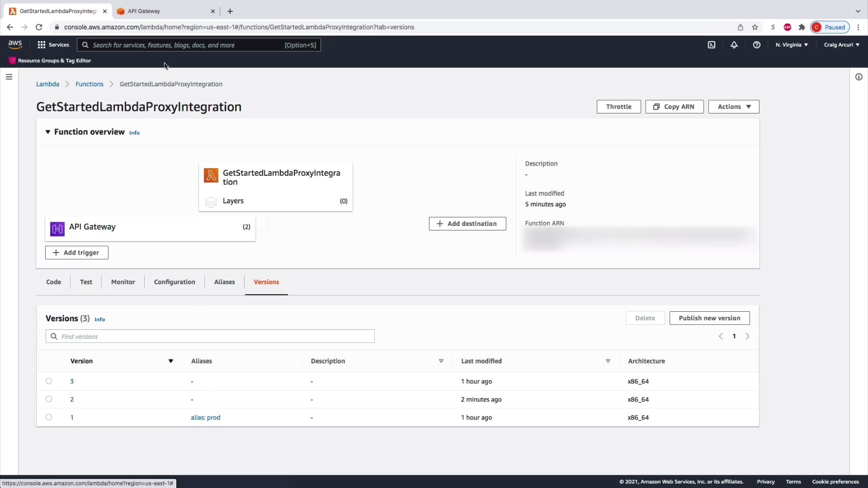Open the Versions Info link
Viewport: 868px width, 488px height.
[x=99, y=319]
